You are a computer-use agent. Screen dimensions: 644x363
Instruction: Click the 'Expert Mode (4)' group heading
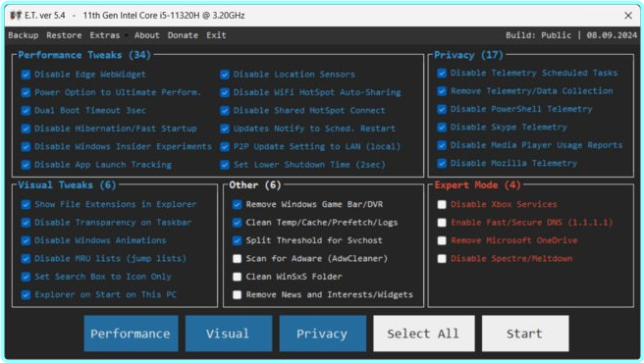(478, 185)
